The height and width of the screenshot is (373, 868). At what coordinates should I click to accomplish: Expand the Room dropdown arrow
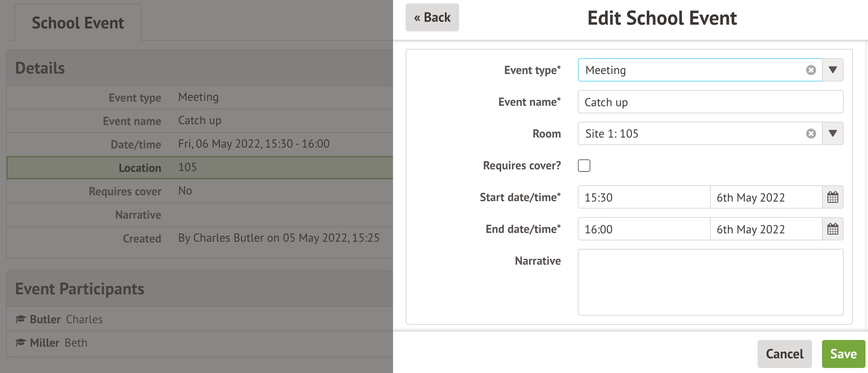832,134
